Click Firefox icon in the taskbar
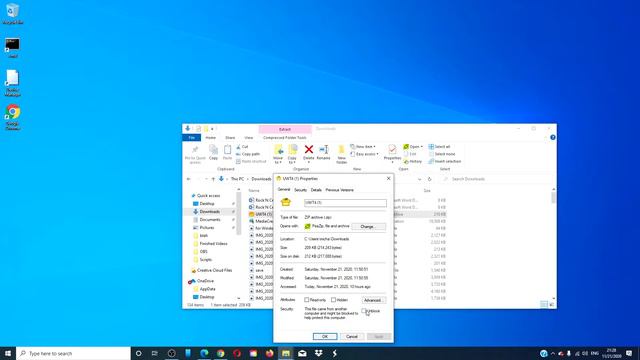Viewport: 640px width, 360px height. point(269,353)
